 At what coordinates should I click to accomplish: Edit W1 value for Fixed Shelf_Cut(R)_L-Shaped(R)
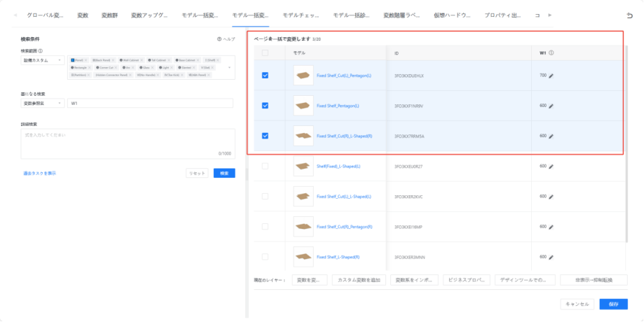pos(551,136)
